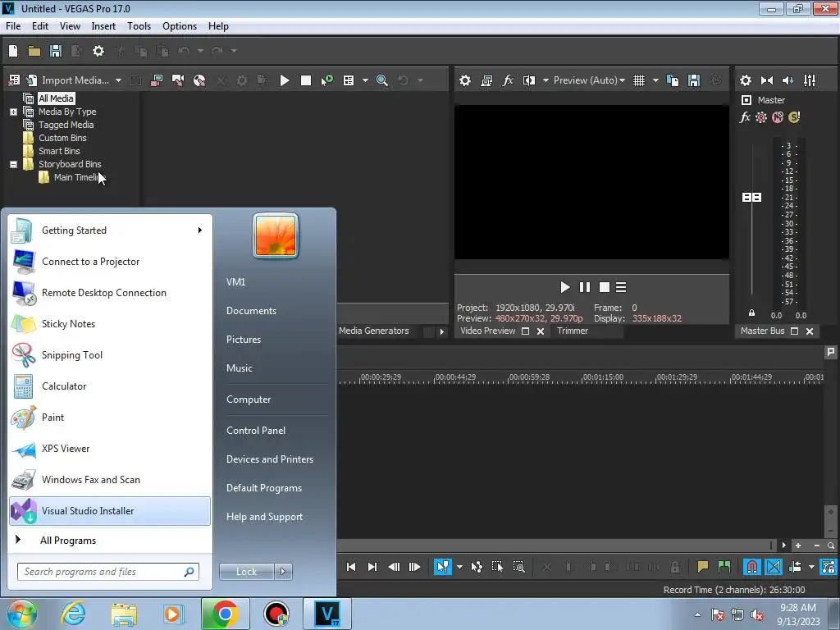Toggle Automatic Crossfades on timeline toolbar
840x630 pixels.
(774, 567)
